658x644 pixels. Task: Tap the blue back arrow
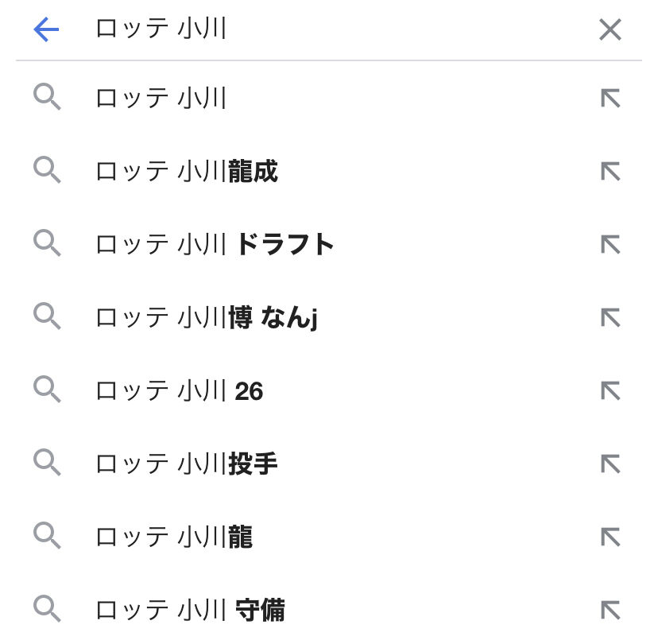click(46, 29)
